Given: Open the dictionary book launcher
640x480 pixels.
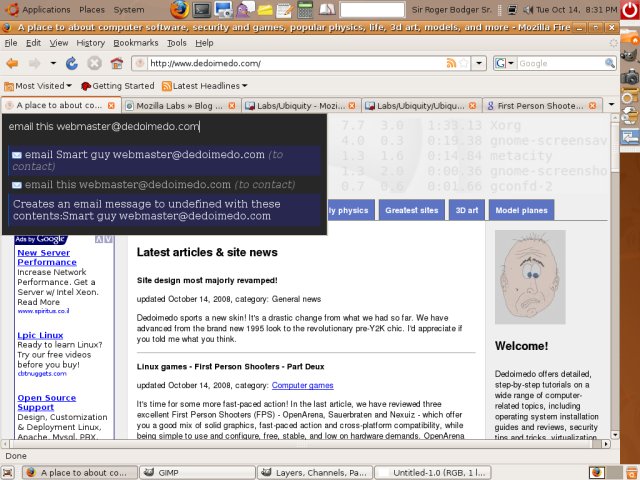Looking at the screenshot, I should [327, 9].
